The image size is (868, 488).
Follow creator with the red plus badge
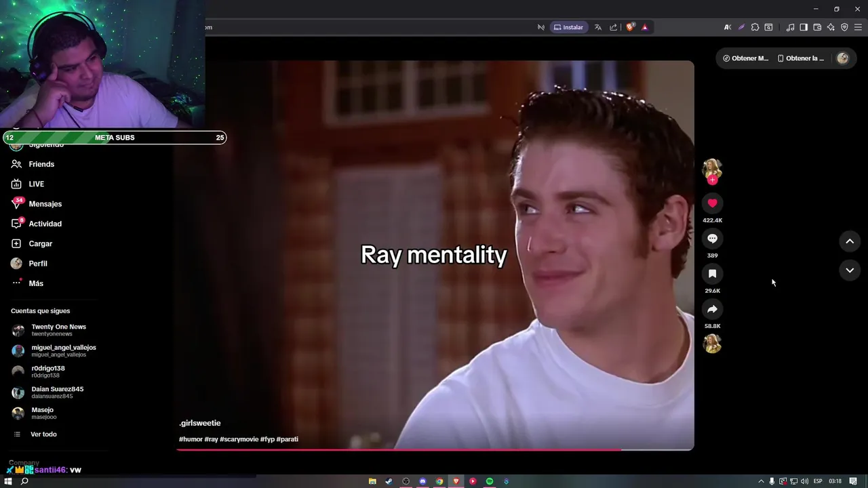tap(712, 180)
